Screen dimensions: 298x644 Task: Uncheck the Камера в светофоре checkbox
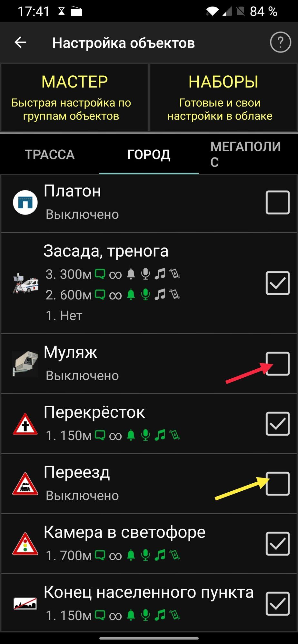278,544
